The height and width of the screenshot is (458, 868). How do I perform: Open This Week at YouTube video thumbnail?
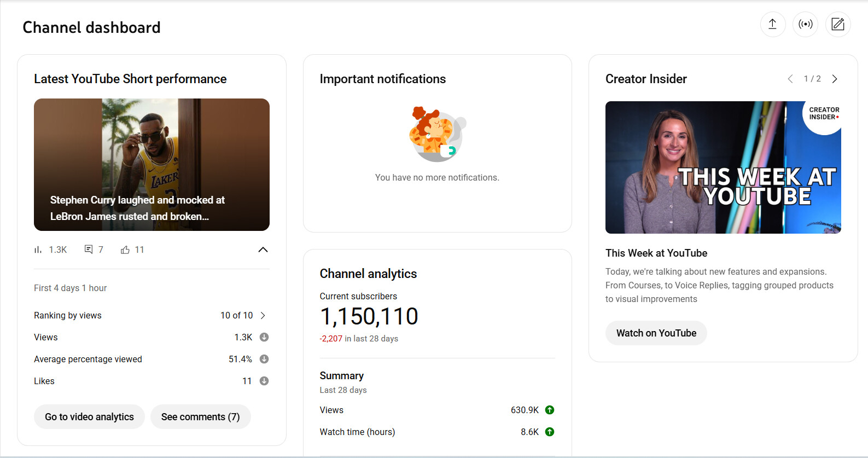723,167
